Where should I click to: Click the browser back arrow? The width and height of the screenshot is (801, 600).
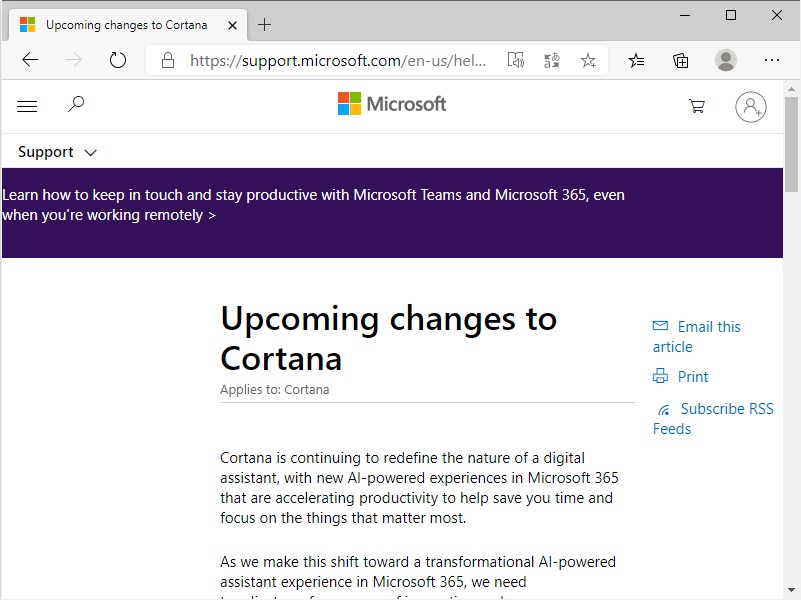pyautogui.click(x=30, y=60)
